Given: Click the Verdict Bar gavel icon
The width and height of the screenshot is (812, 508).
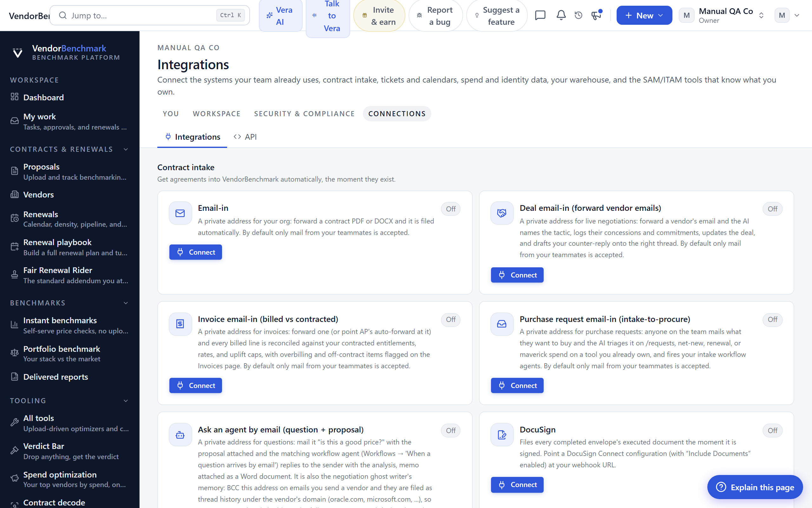Looking at the screenshot, I should (x=14, y=450).
